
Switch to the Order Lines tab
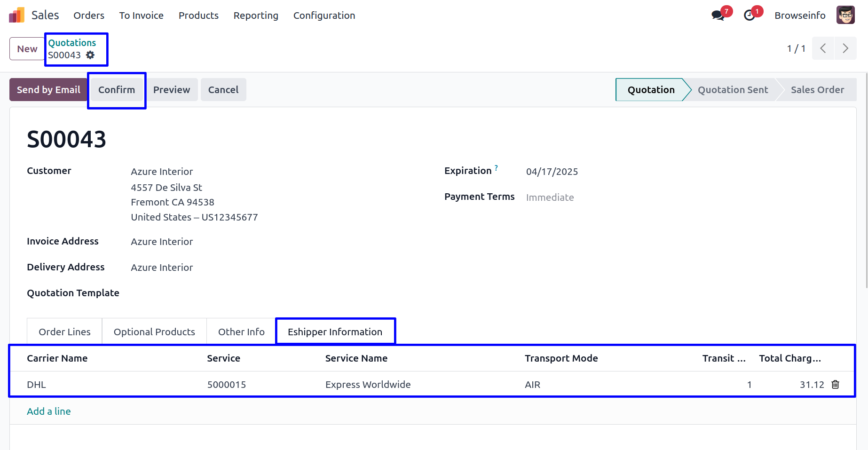[x=64, y=332]
